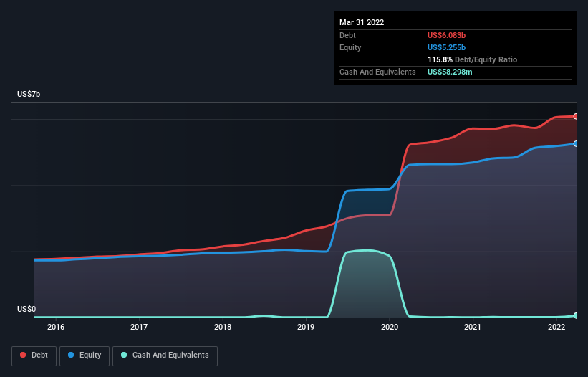
Task: Click the Equity row label in tooltip
Action: point(350,47)
